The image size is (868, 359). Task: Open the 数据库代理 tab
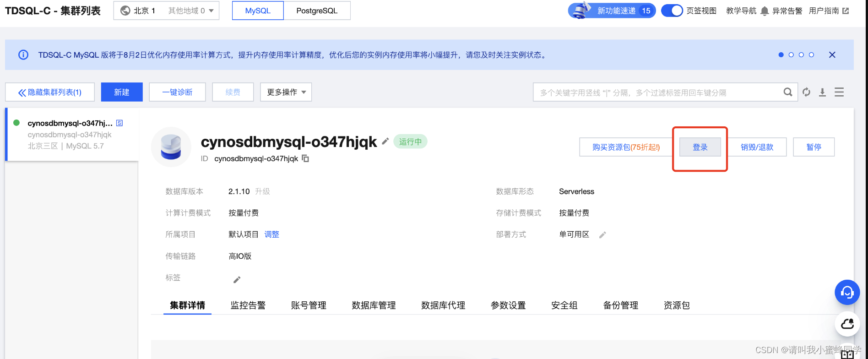coord(443,305)
